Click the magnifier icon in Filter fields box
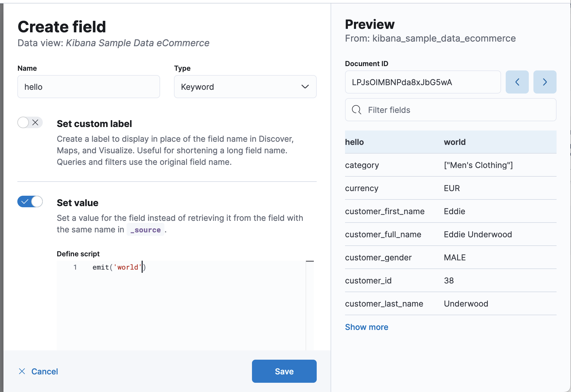The image size is (571, 392). coord(357,110)
